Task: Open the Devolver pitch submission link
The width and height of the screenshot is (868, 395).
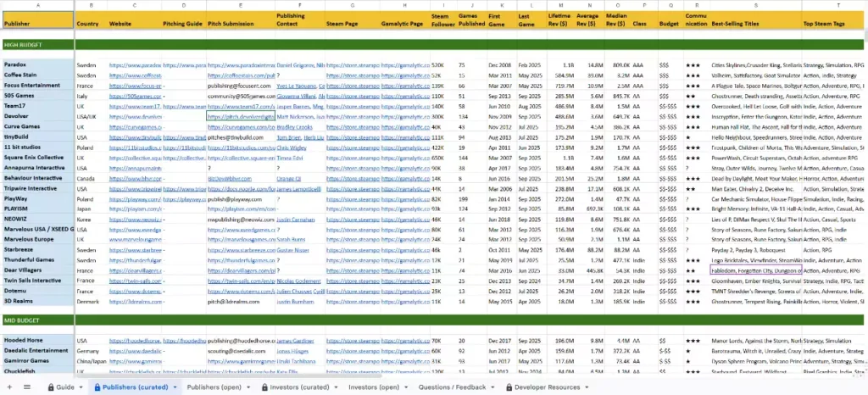Action: click(241, 117)
